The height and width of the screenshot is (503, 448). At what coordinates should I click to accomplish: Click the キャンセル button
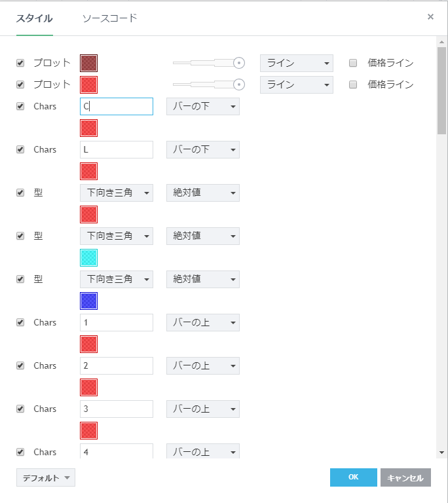tap(405, 477)
